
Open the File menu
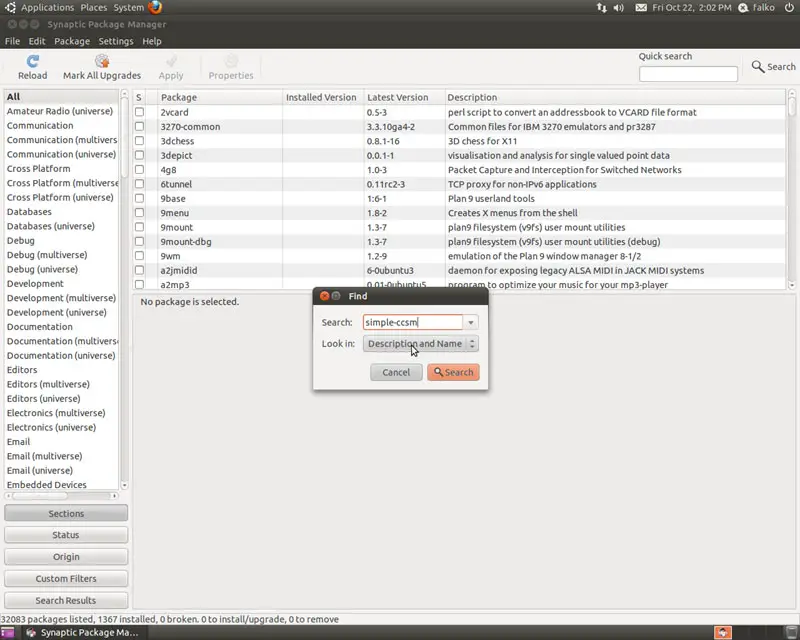coord(12,41)
